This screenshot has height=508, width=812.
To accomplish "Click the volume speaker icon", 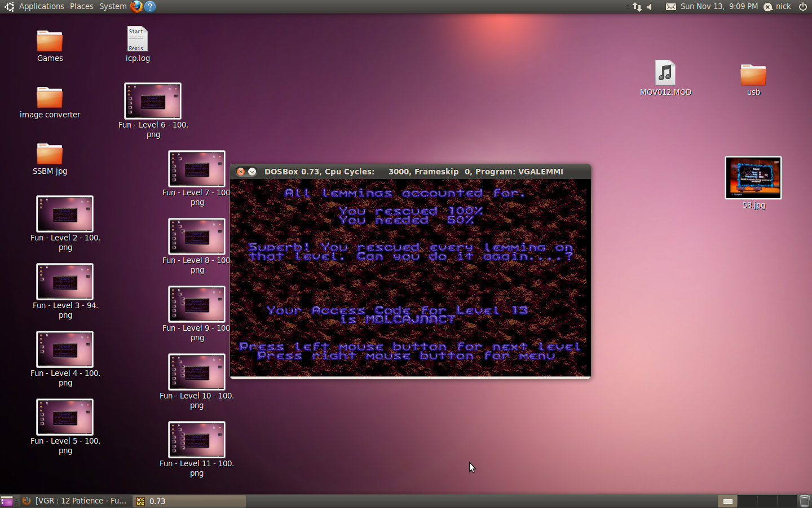I will coord(650,7).
